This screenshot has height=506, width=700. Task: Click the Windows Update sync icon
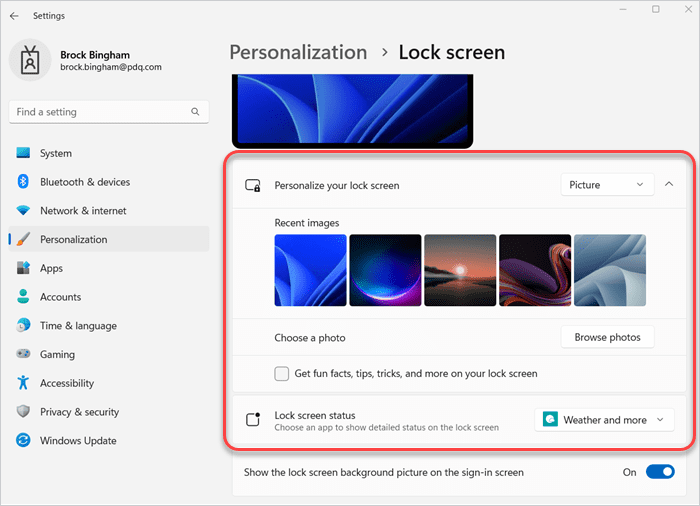click(23, 440)
